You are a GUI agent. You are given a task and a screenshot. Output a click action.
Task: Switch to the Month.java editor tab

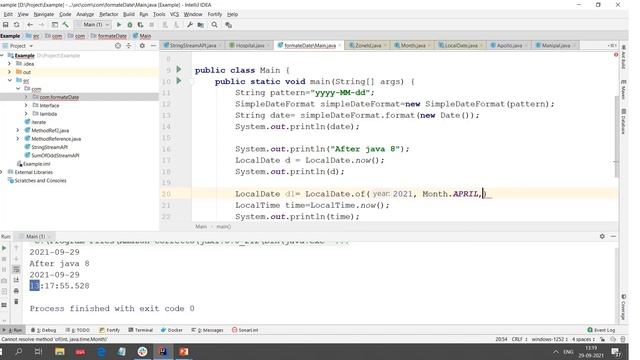(x=412, y=45)
